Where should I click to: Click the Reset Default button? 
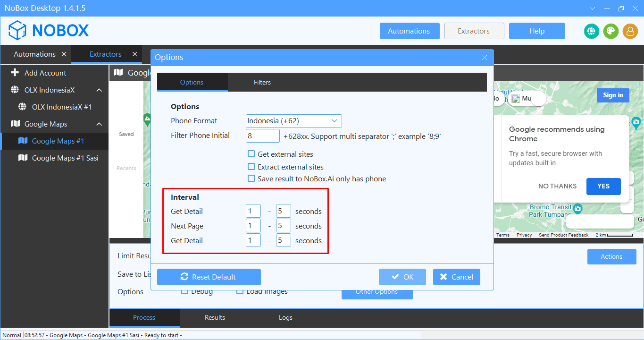tap(209, 277)
